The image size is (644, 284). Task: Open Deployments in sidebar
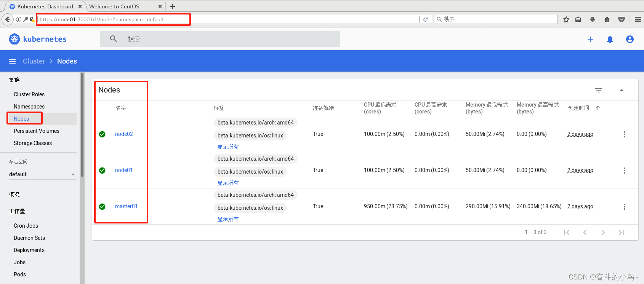(29, 250)
